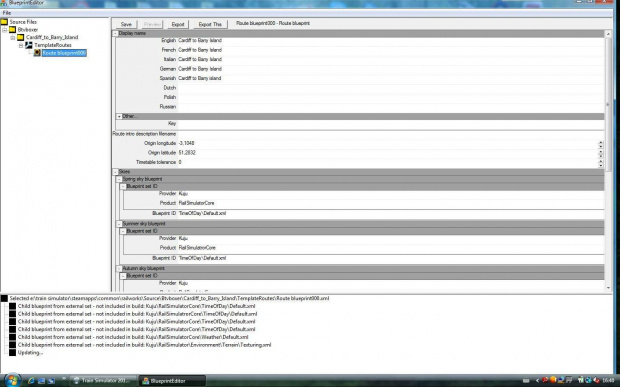This screenshot has width=620, height=387.
Task: Click the Switch between windows quick launch icon
Action: point(51,381)
